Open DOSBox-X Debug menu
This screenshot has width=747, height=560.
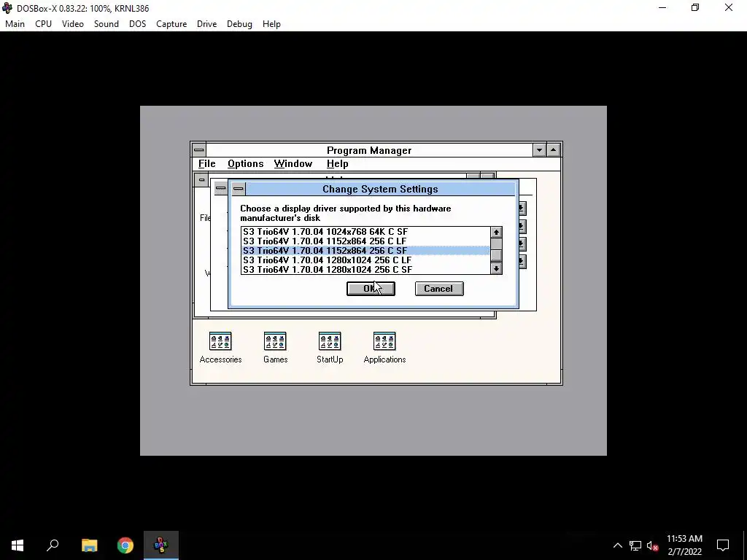pyautogui.click(x=239, y=24)
